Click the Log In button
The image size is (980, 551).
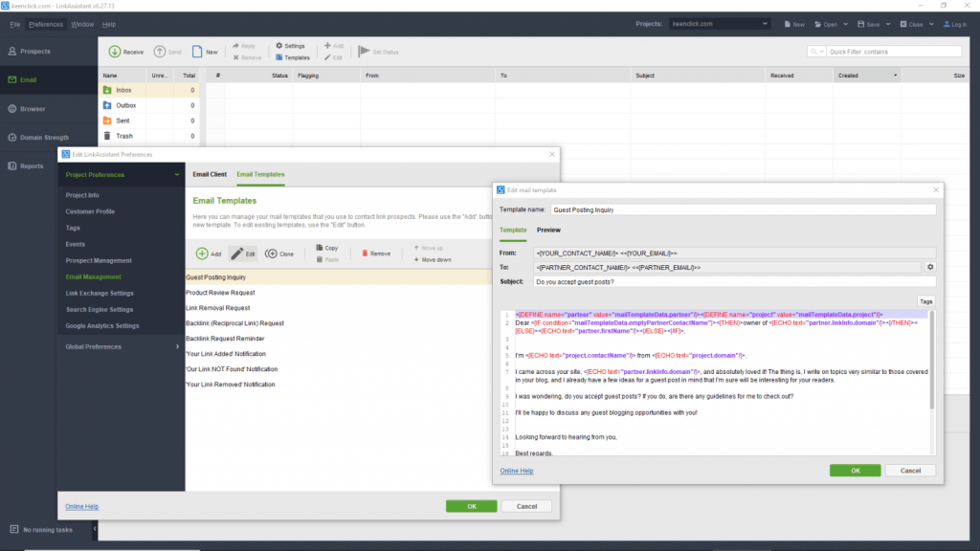tap(955, 24)
